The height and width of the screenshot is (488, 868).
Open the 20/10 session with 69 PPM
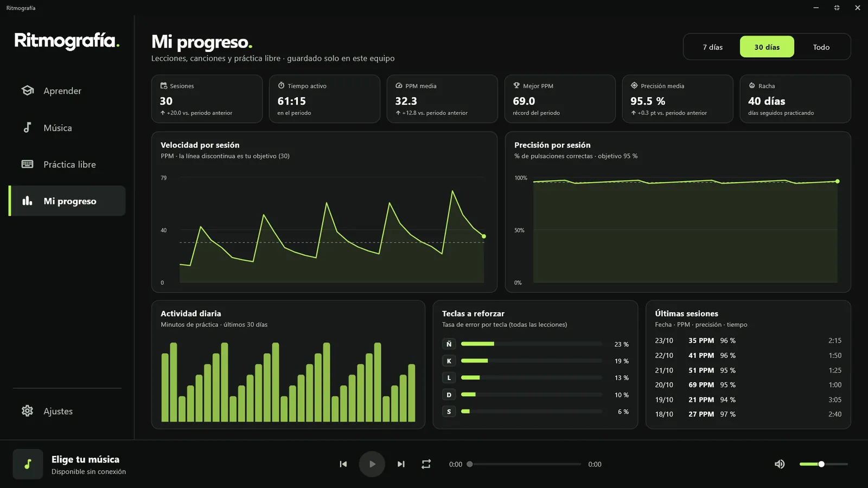(x=748, y=385)
